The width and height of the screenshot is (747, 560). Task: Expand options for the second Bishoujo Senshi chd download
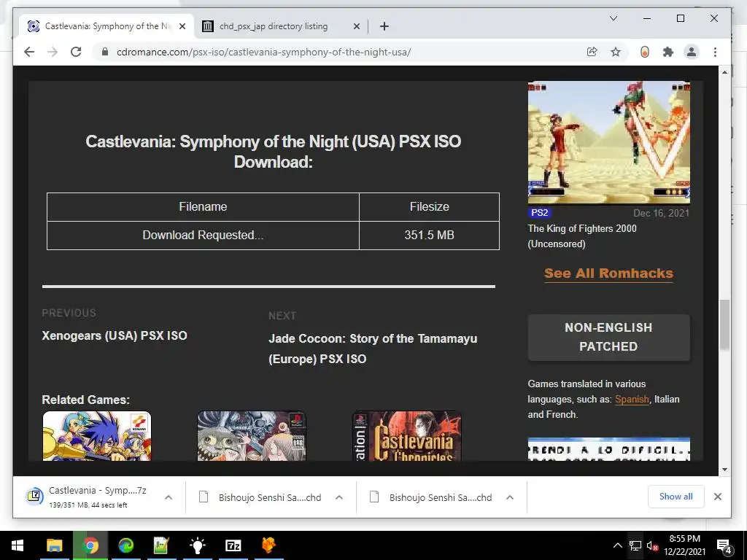coord(510,497)
